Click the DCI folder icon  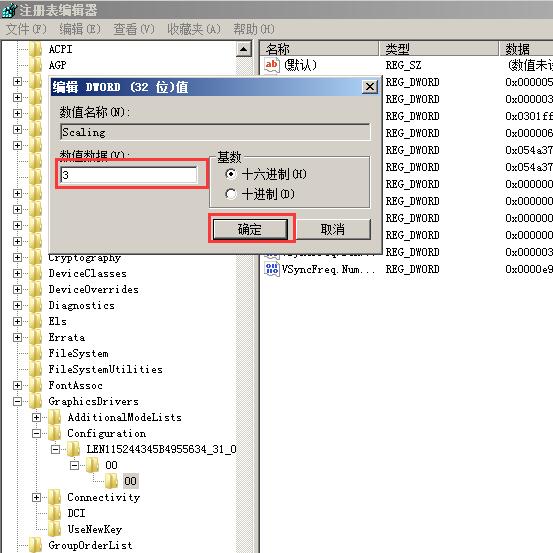click(x=54, y=513)
